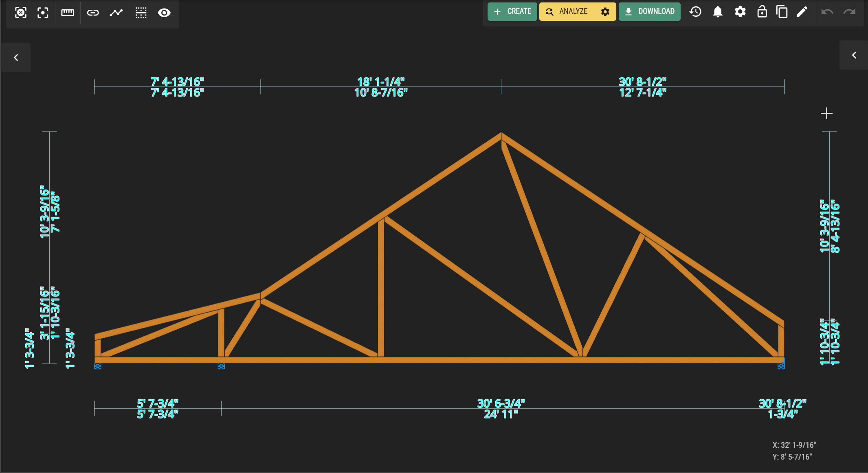868x473 pixels.
Task: Toggle the unlock padlock icon
Action: (x=762, y=11)
